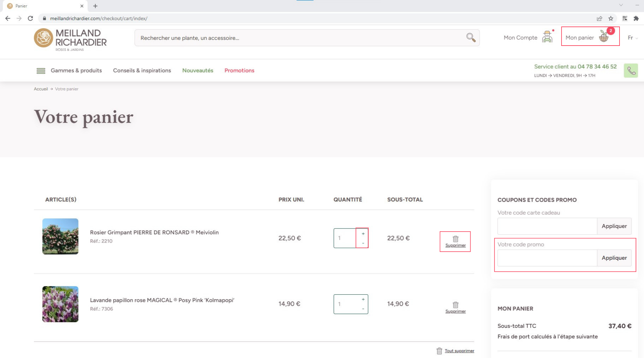Open Rosier Grimpant PIERRE DE RONSARD product link

coord(154,233)
